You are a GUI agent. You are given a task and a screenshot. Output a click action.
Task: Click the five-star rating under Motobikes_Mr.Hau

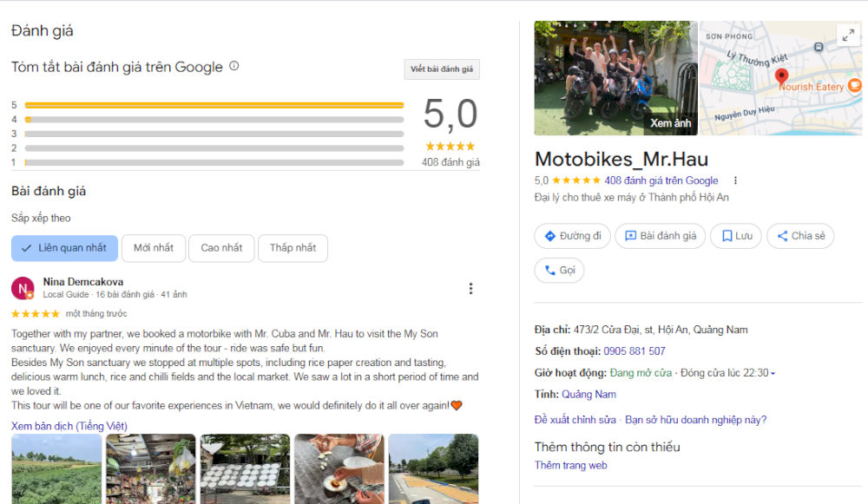click(x=575, y=180)
